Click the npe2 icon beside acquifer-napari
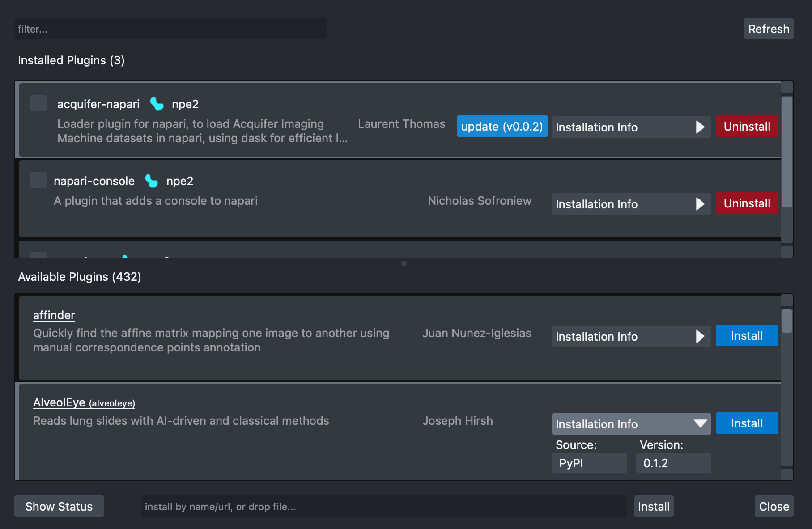Viewport: 812px width, 529px height. point(156,104)
